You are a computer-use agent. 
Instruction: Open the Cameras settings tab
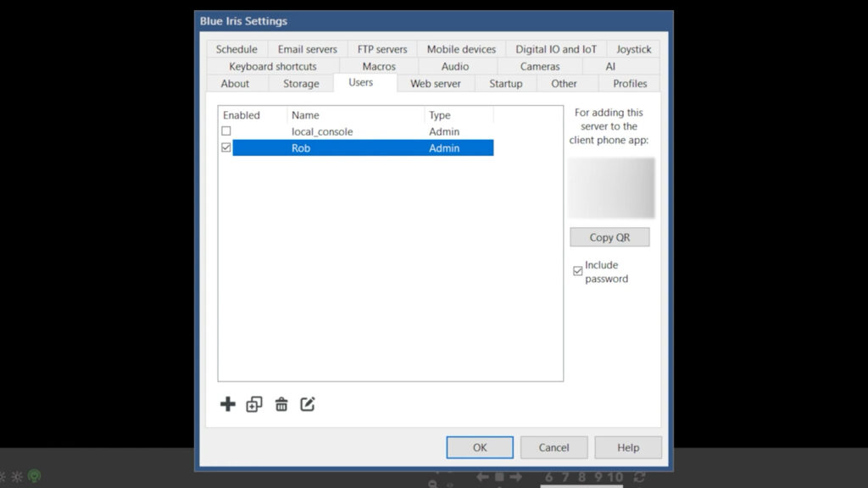pyautogui.click(x=540, y=65)
